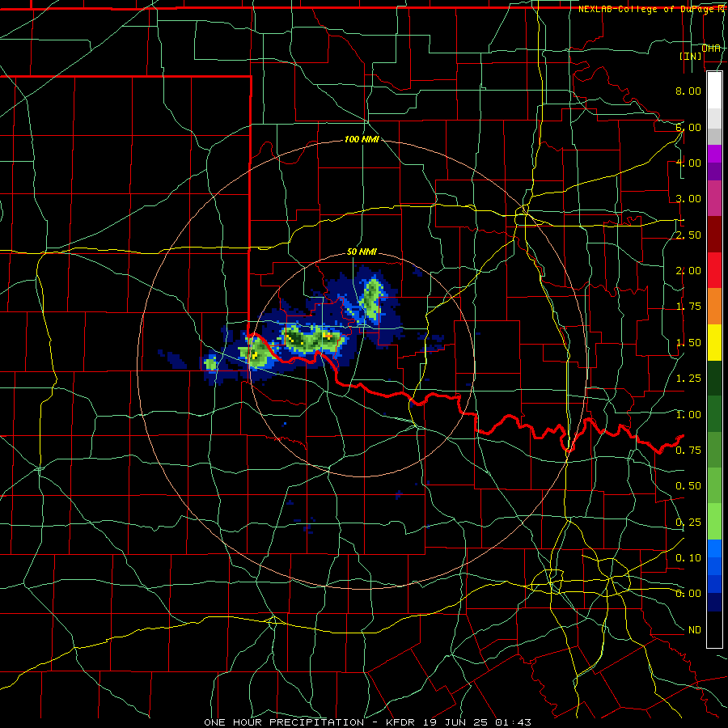Click the 1.00 legend value
The image size is (728, 728).
point(688,415)
